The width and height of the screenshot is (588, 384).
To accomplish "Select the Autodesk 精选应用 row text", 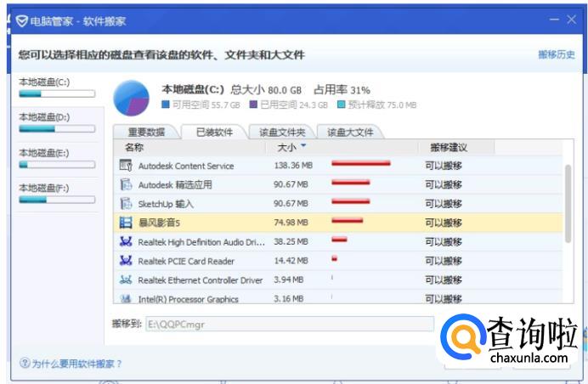I will [x=175, y=185].
